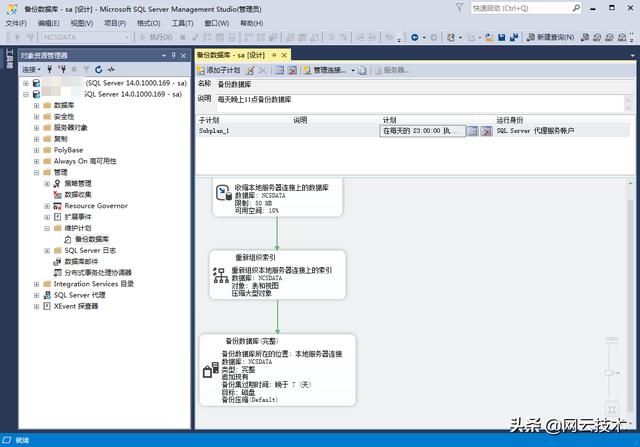Click the Servers (服务器) button
This screenshot has width=640, height=447.
coord(393,70)
